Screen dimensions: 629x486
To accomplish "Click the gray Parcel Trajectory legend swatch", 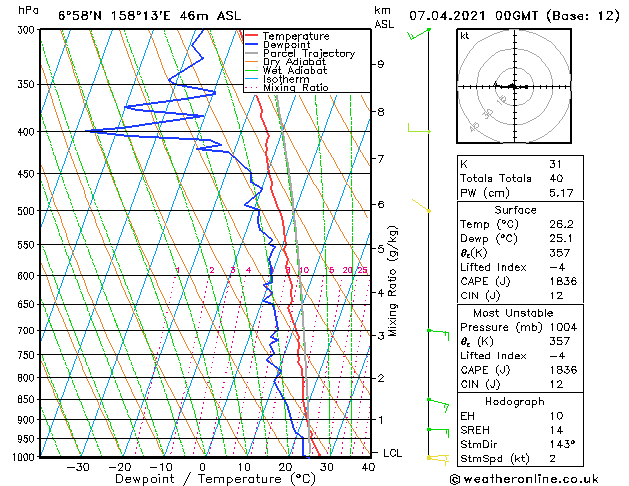I will click(252, 53).
